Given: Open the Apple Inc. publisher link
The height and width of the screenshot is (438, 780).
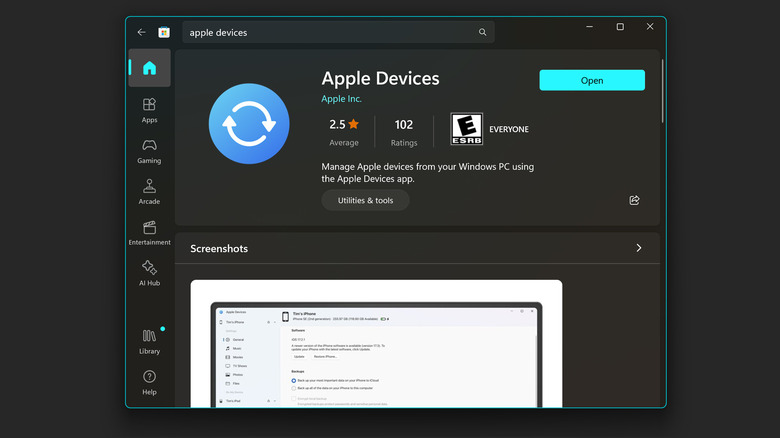Looking at the screenshot, I should [342, 99].
